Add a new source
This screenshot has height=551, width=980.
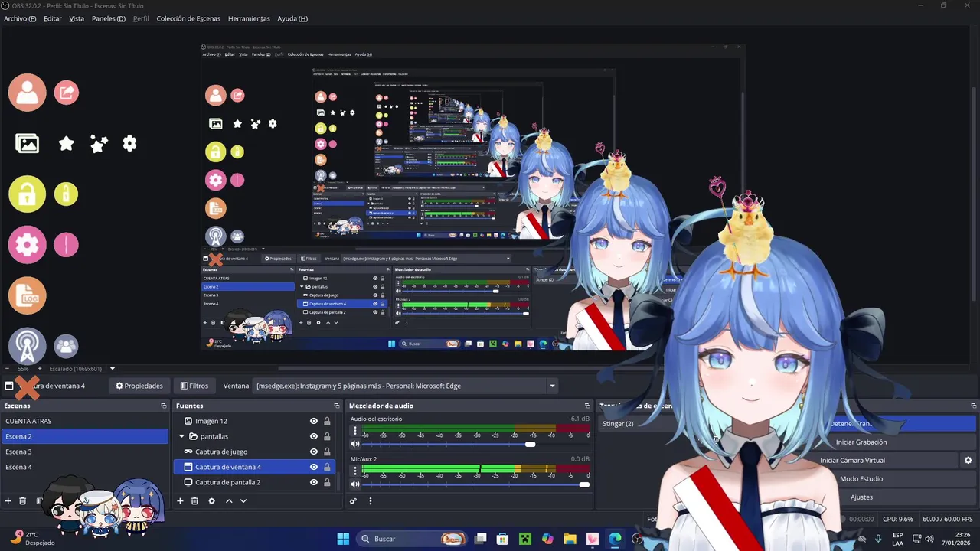181,501
